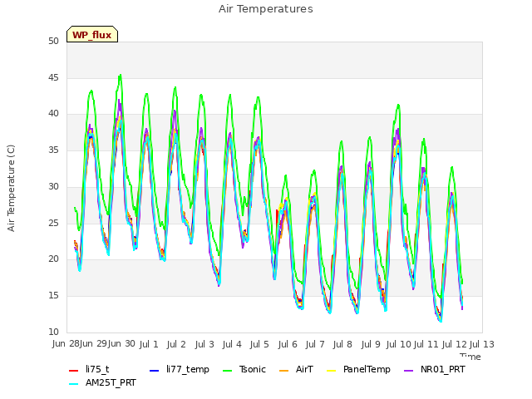This screenshot has width=532, height=399.
Task: Click the 30 y-axis tick label
Action: point(53,186)
